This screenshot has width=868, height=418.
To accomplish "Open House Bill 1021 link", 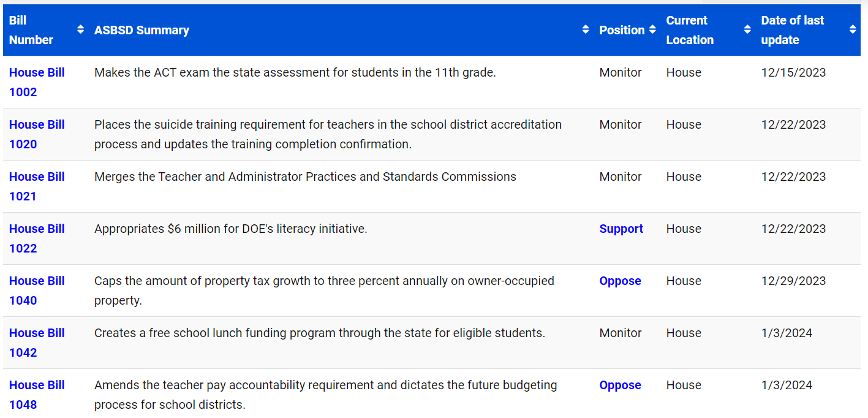I will click(37, 186).
